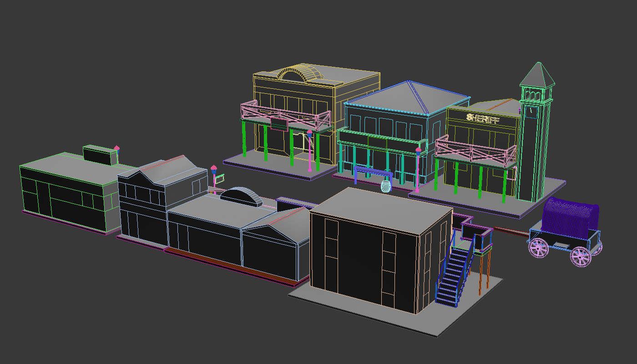The width and height of the screenshot is (637, 364).
Task: Select the front wheel of the wagon
Action: coord(538,249)
